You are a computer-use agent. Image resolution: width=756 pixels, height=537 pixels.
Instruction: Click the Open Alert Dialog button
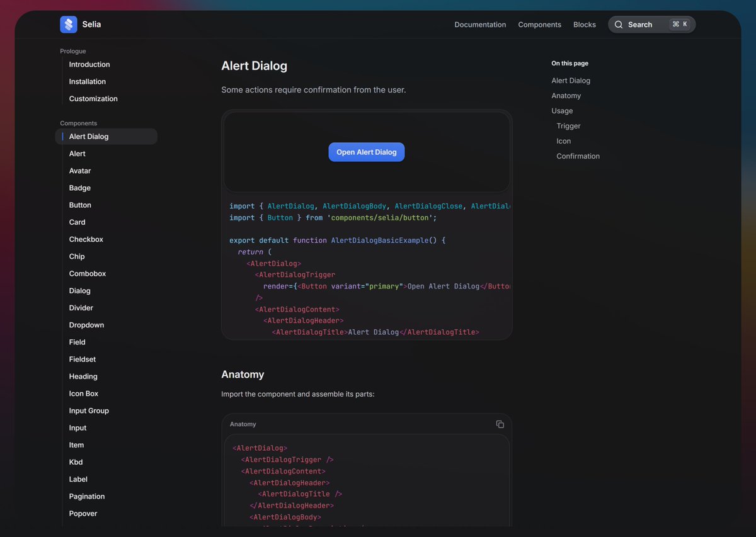click(367, 152)
